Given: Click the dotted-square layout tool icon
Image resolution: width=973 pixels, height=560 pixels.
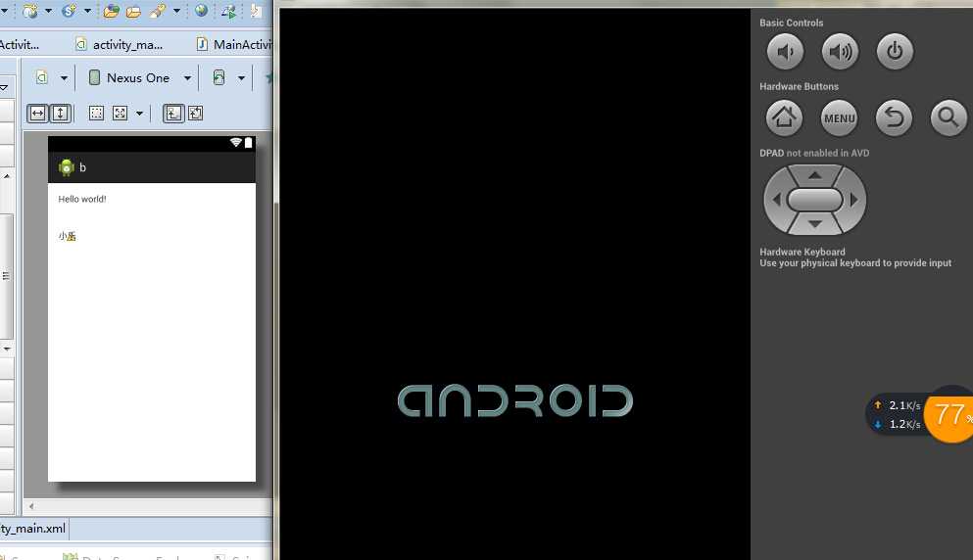Looking at the screenshot, I should click(x=96, y=113).
